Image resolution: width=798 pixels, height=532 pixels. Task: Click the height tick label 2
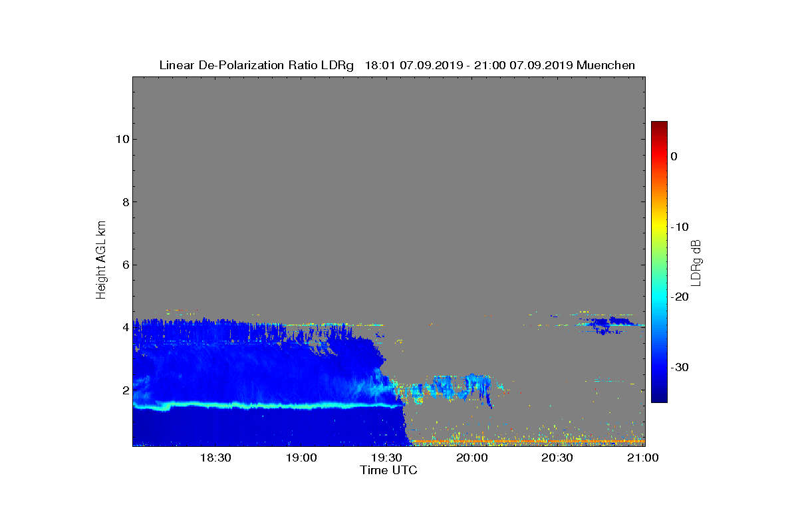(x=124, y=390)
